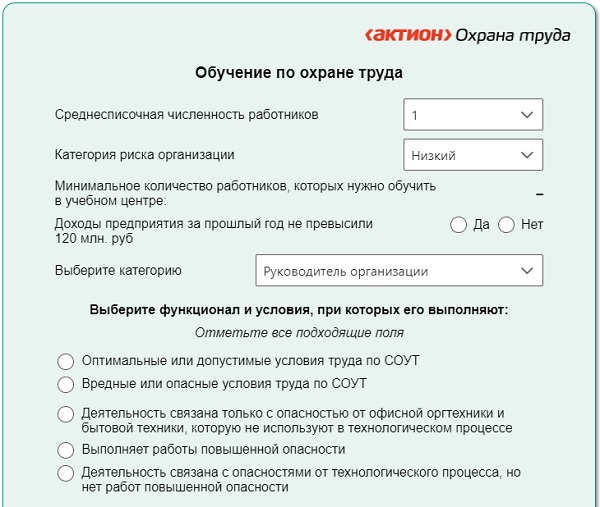Click the Выберите функционал и условия heading
Screen dimensions: 600x507
[299, 310]
